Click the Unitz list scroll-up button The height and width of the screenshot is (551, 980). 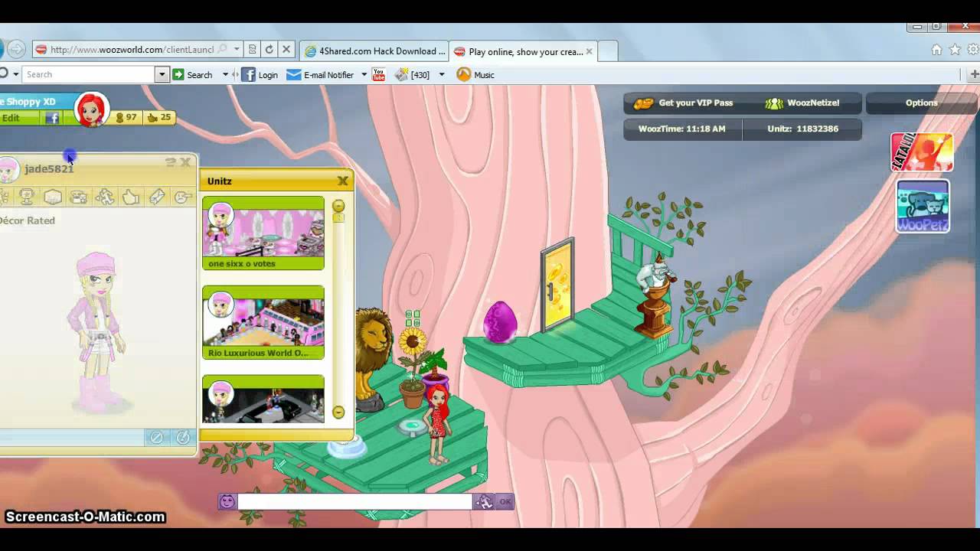(338, 206)
